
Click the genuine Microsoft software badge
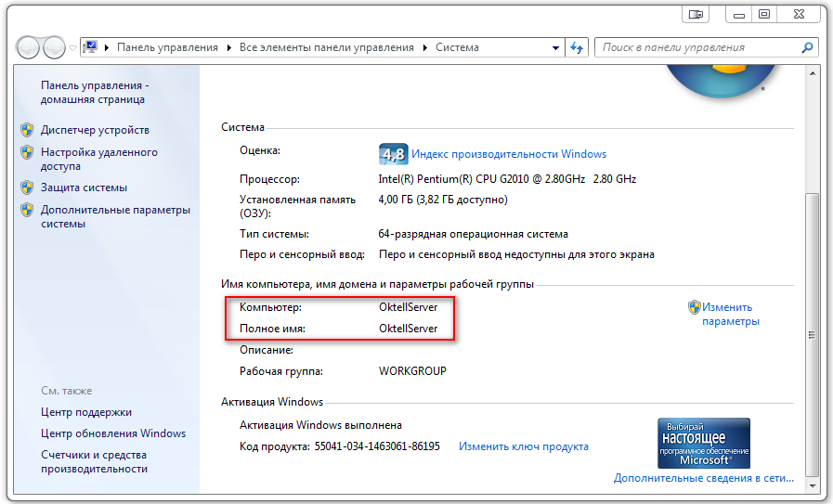pyautogui.click(x=703, y=442)
